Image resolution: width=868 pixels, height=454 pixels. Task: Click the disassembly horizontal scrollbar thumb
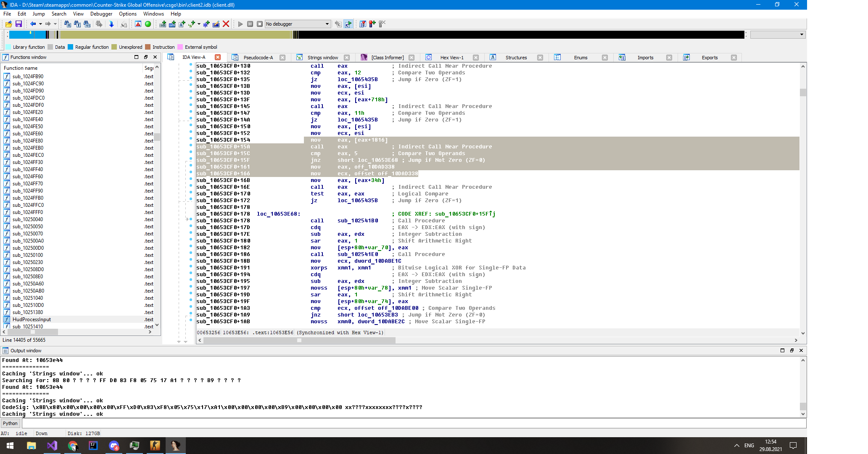[299, 340]
